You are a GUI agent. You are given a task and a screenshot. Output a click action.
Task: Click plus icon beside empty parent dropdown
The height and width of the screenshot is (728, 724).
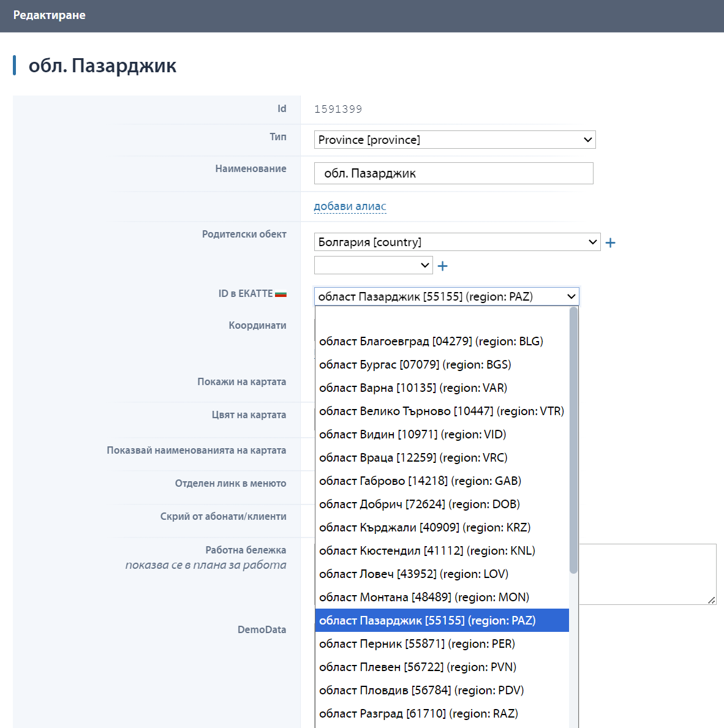(443, 266)
